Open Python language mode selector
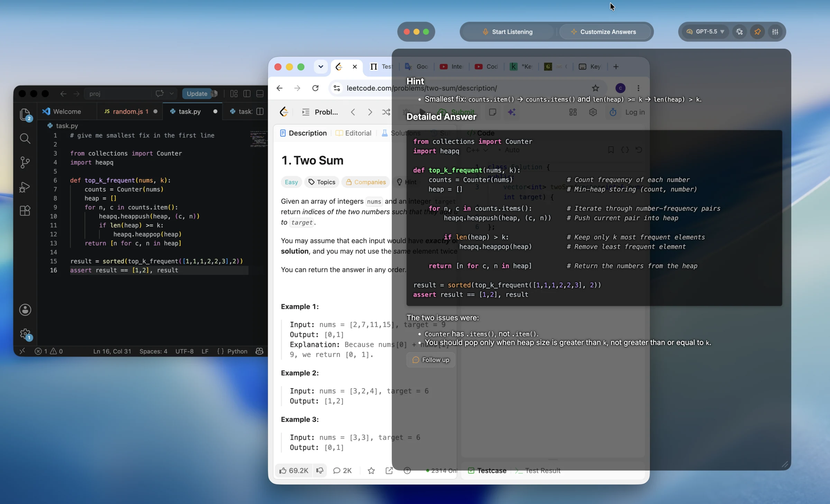Image resolution: width=830 pixels, height=504 pixels. click(x=237, y=351)
